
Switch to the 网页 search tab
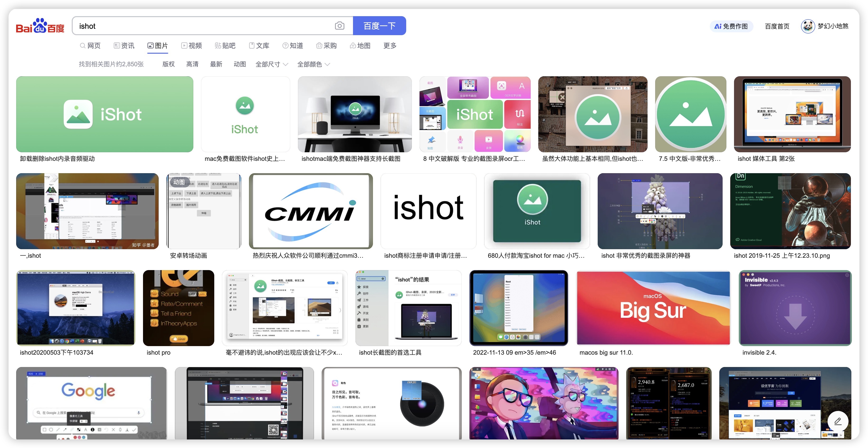[90, 46]
